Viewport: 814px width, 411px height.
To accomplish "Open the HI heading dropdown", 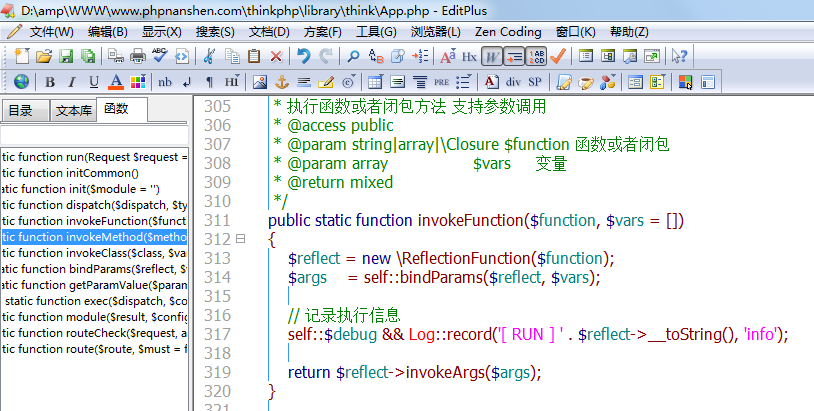I will coord(232,82).
